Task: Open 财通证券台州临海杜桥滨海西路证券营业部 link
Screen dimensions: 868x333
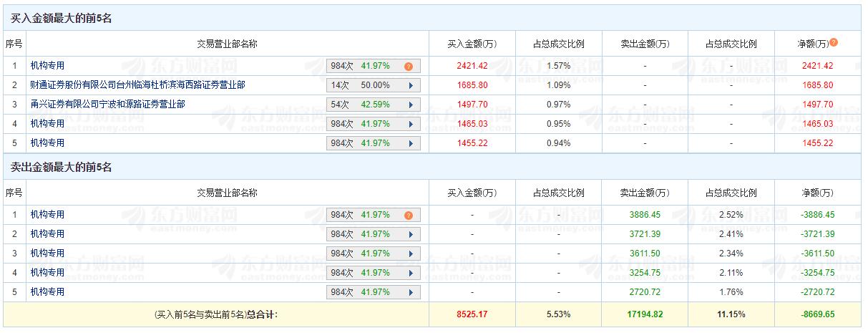Action: tap(137, 85)
